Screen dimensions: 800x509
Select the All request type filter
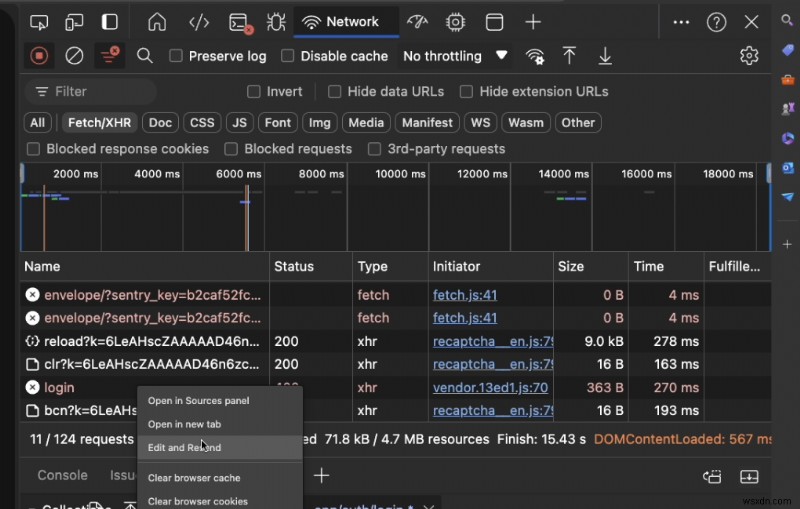tap(37, 123)
